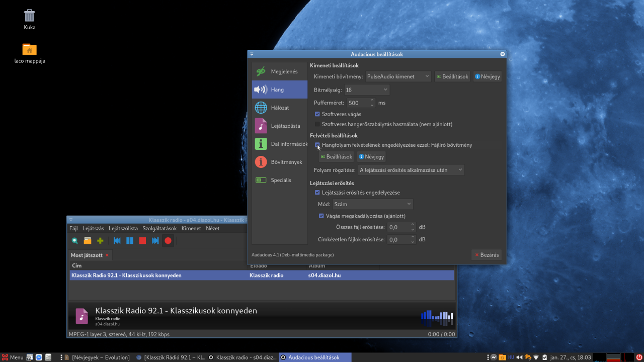Click the Bezárás button

[x=487, y=255]
